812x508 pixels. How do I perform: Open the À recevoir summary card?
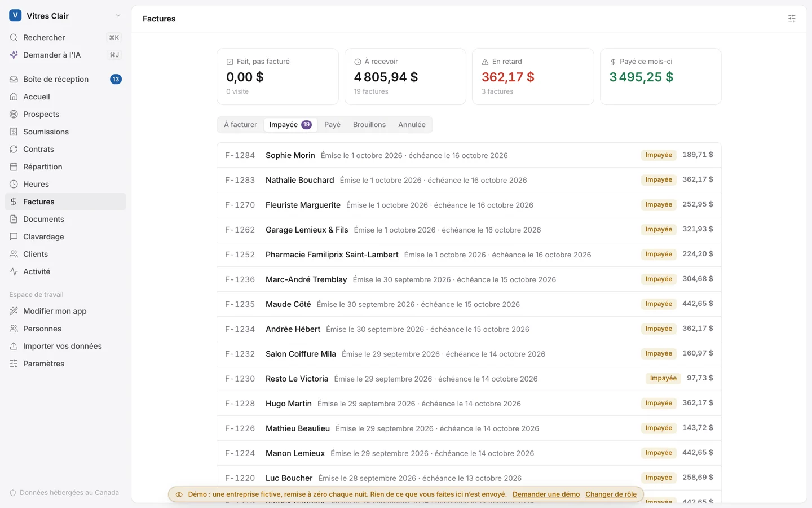click(x=405, y=77)
